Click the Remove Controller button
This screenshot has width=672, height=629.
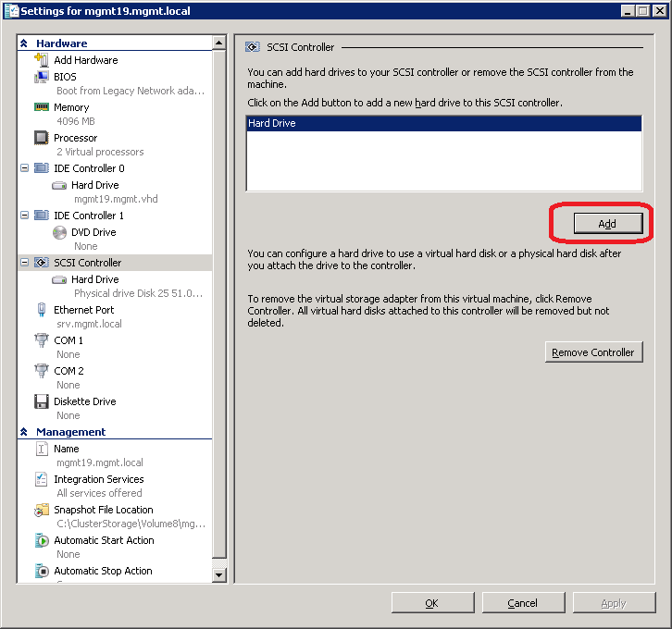click(x=593, y=352)
